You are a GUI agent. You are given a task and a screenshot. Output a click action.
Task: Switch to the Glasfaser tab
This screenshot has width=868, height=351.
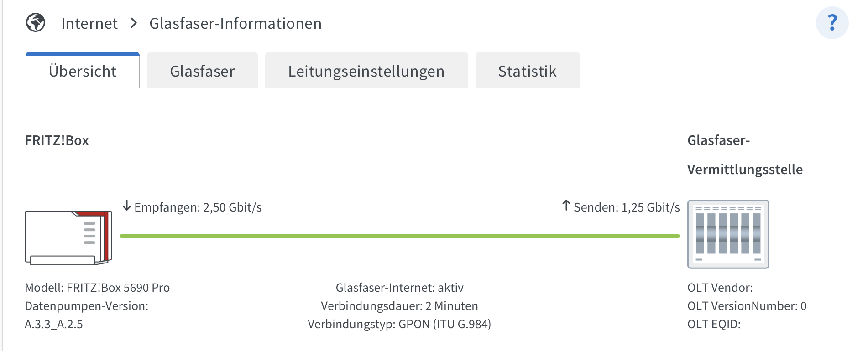[x=202, y=70]
